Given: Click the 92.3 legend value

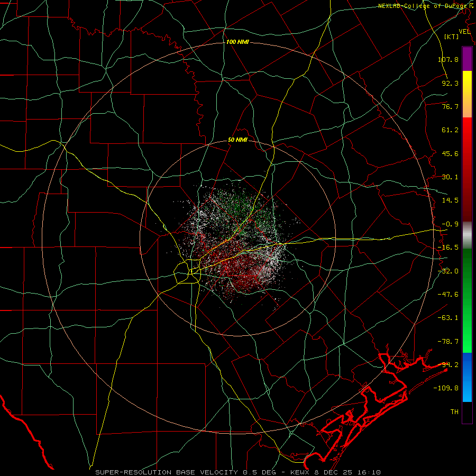Looking at the screenshot, I should point(450,83).
